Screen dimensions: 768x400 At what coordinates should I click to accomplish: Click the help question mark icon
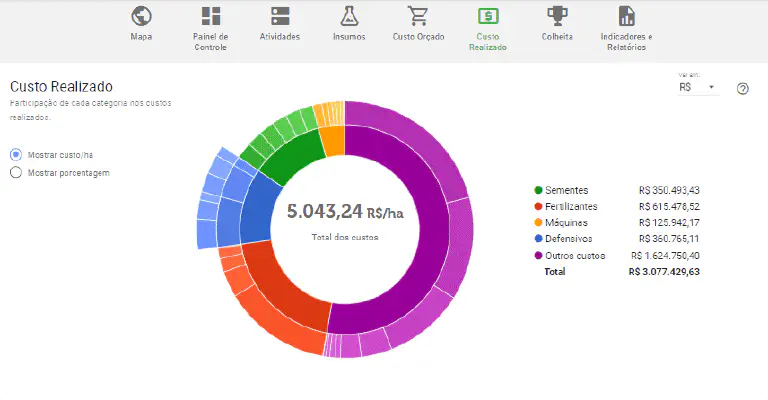point(742,88)
